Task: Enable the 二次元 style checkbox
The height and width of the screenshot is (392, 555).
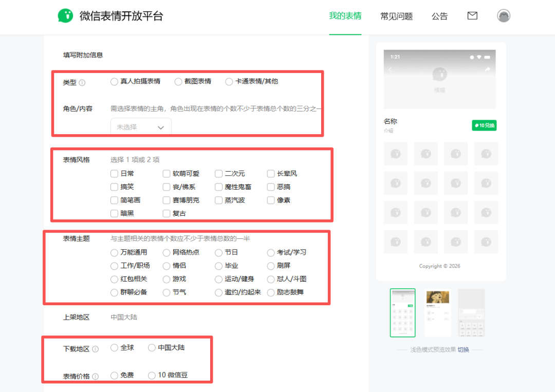Action: pyautogui.click(x=218, y=173)
